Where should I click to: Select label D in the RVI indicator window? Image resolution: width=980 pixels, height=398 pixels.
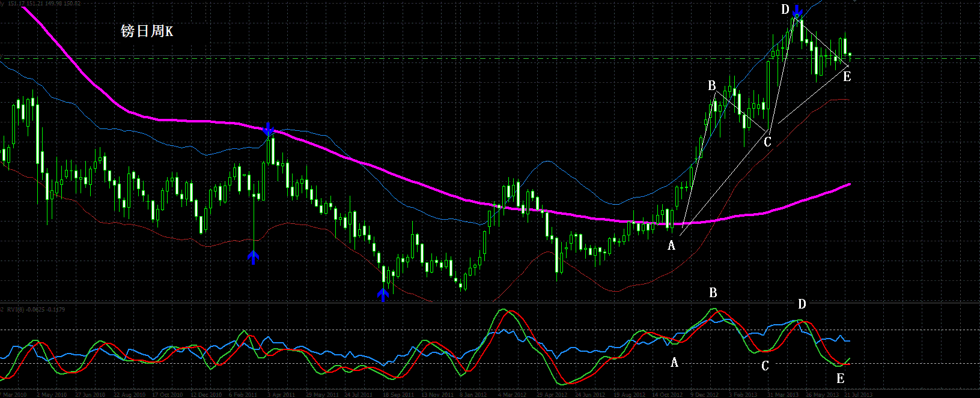click(x=802, y=304)
